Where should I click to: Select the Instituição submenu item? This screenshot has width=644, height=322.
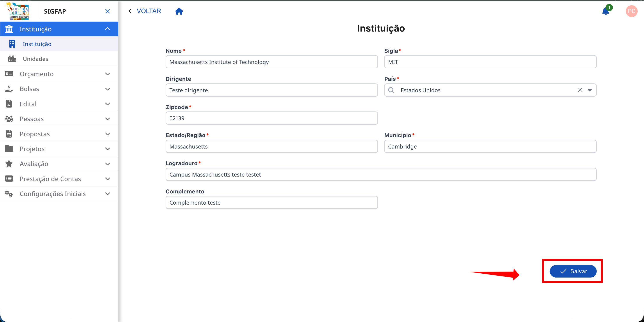click(x=37, y=44)
